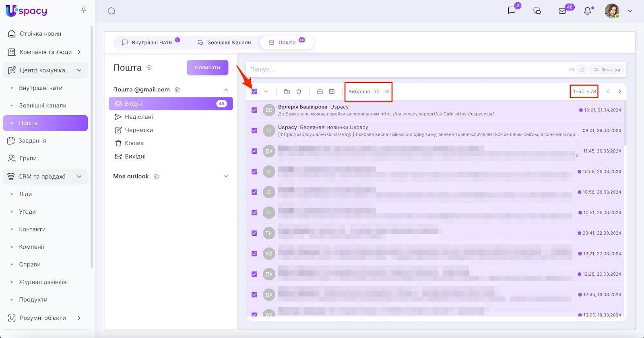Open the notifications bell icon
This screenshot has width=644, height=338.
588,11
